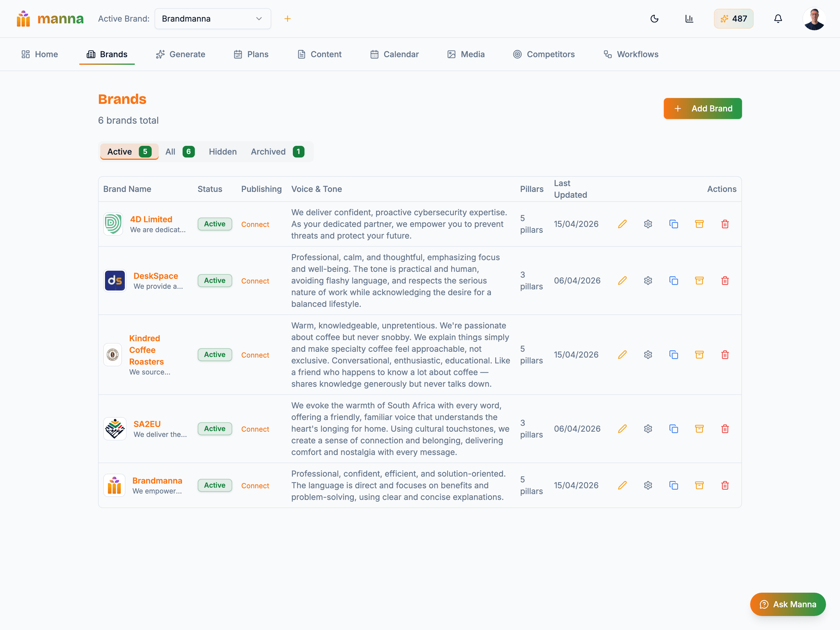The height and width of the screenshot is (630, 840).
Task: Toggle dark mode with the moon icon
Action: (654, 19)
